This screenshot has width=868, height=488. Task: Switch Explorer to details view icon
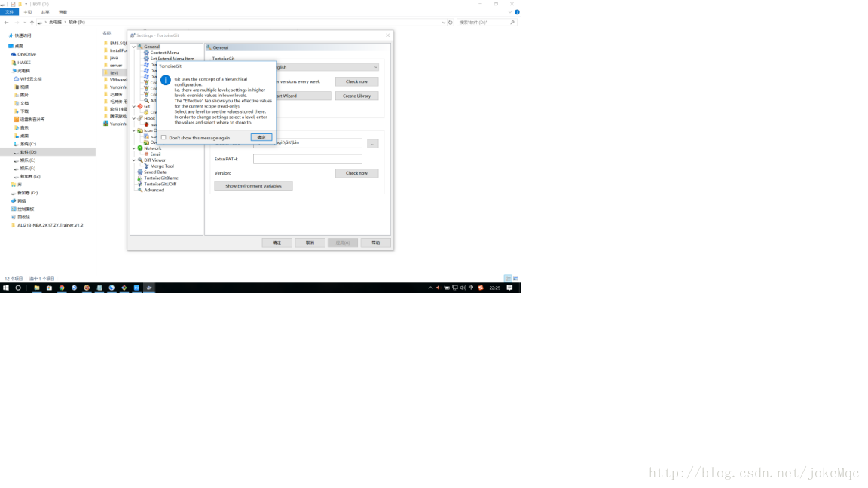coord(508,279)
